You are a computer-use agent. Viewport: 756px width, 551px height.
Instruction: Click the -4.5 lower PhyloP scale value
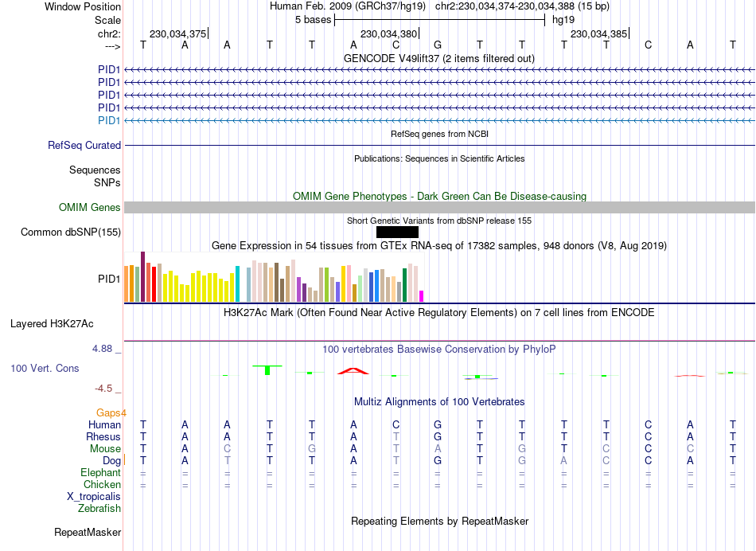pos(103,389)
